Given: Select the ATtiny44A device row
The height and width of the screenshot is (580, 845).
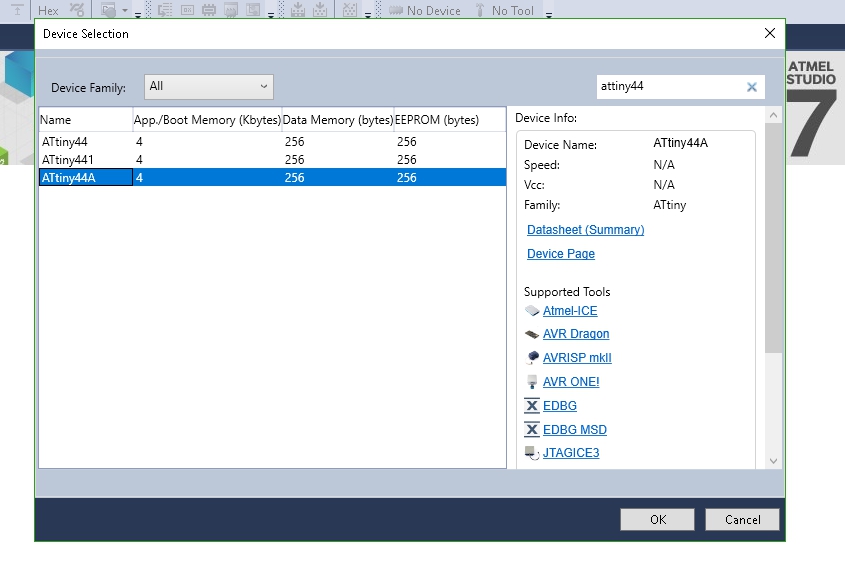Looking at the screenshot, I should pyautogui.click(x=272, y=177).
